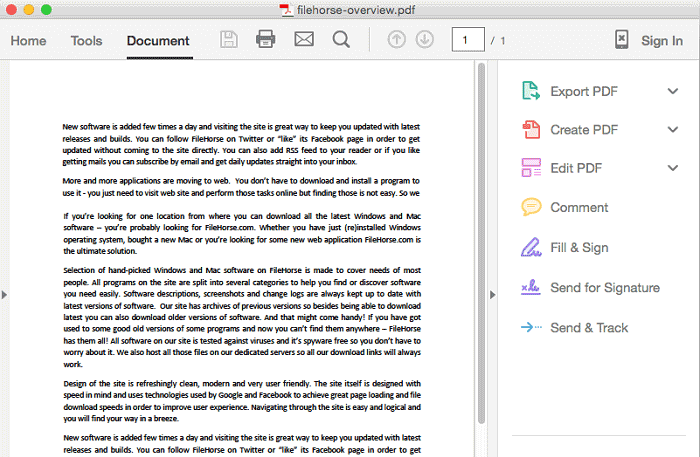Image resolution: width=700 pixels, height=457 pixels.
Task: Collapse the right tools pane arrow
Action: click(492, 294)
